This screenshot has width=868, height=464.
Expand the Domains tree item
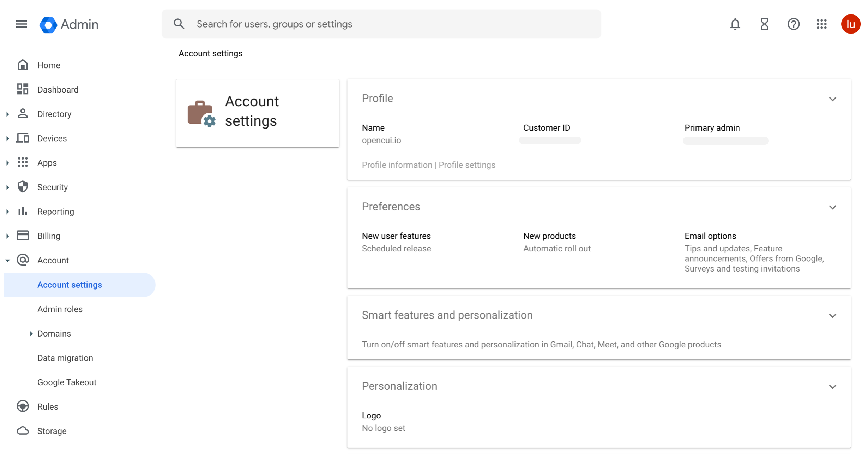point(31,333)
